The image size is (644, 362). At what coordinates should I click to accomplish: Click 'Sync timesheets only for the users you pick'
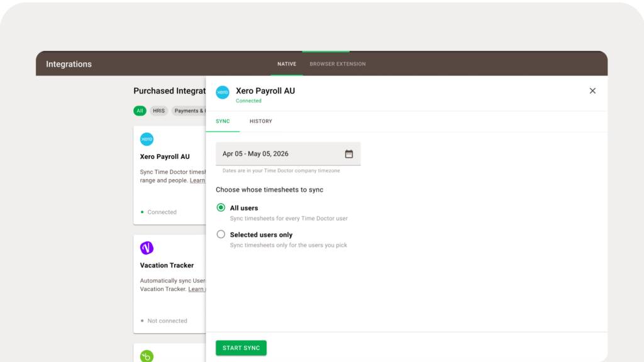(288, 245)
